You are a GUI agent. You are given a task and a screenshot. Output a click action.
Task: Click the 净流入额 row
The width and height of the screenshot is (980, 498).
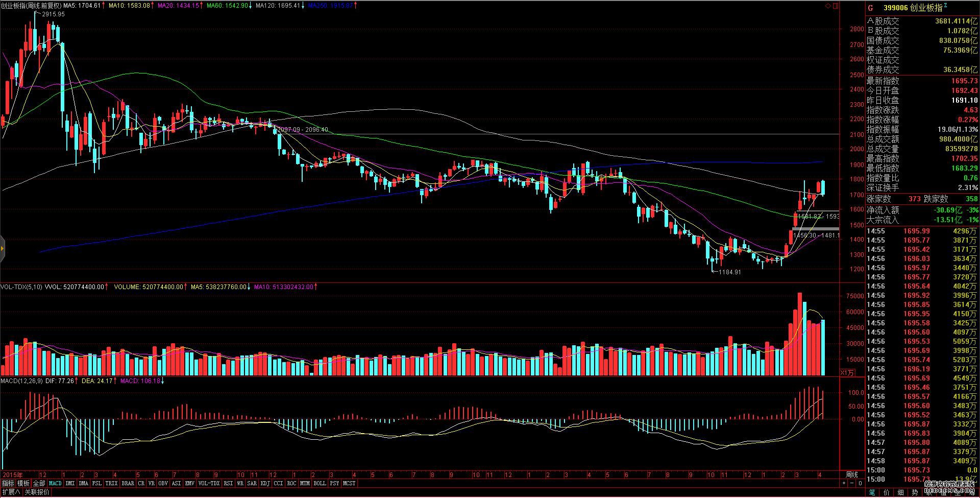(922, 210)
